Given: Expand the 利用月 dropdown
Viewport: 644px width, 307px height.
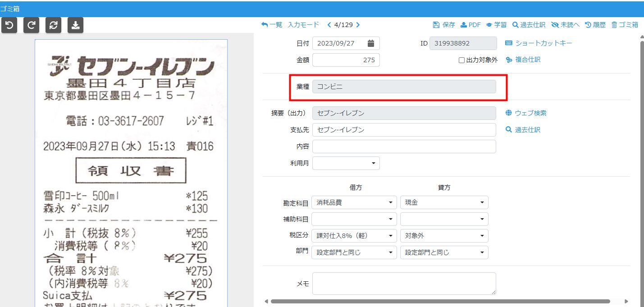Looking at the screenshot, I should [346, 163].
